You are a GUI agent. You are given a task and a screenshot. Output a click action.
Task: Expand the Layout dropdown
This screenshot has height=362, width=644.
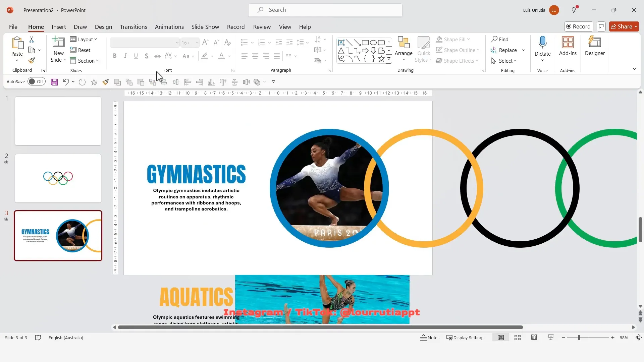click(x=84, y=39)
